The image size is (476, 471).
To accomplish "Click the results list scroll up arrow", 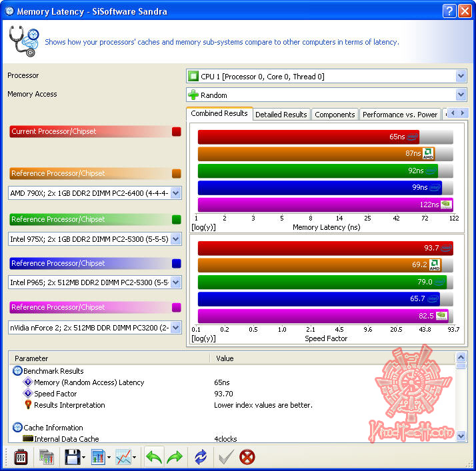I will [x=461, y=358].
